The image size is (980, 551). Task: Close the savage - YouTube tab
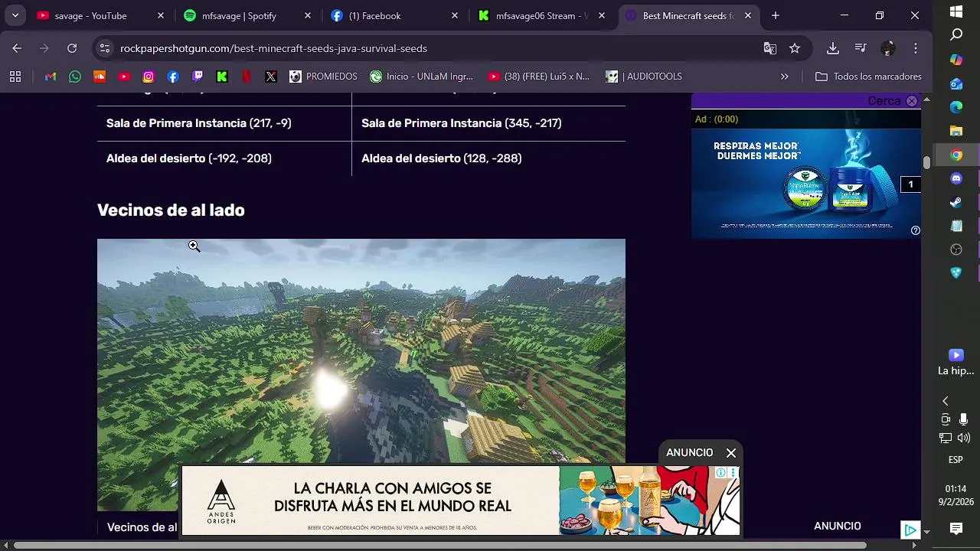[161, 15]
